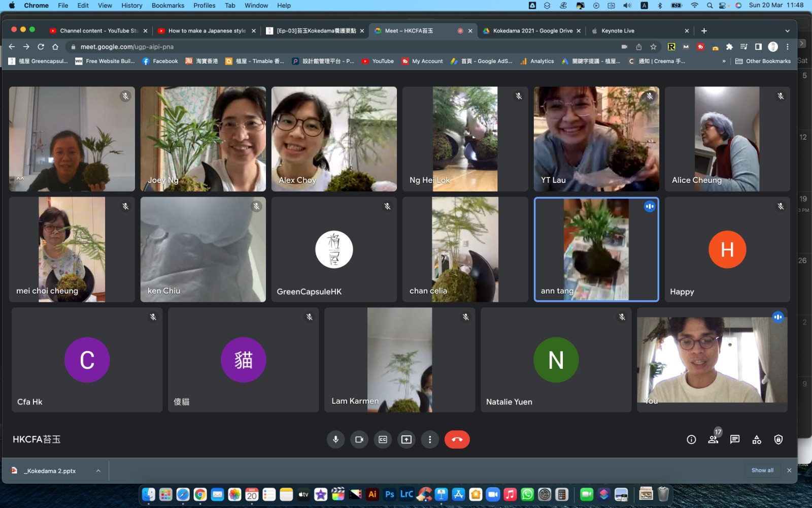The image size is (812, 508).
Task: Click the meet.google.com address bar
Action: (345, 47)
